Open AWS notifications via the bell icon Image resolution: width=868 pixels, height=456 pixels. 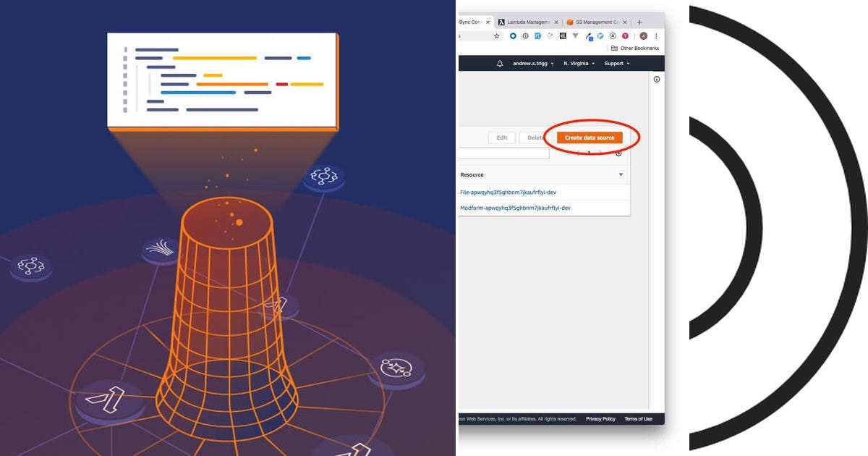(499, 64)
